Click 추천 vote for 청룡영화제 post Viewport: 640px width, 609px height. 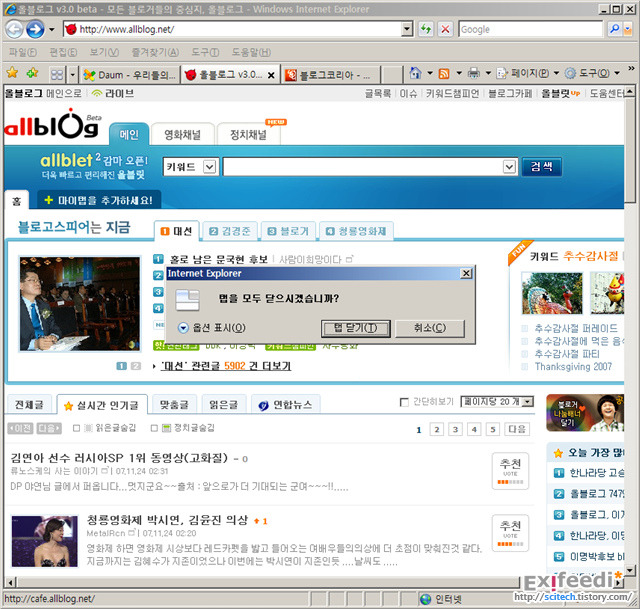point(510,533)
